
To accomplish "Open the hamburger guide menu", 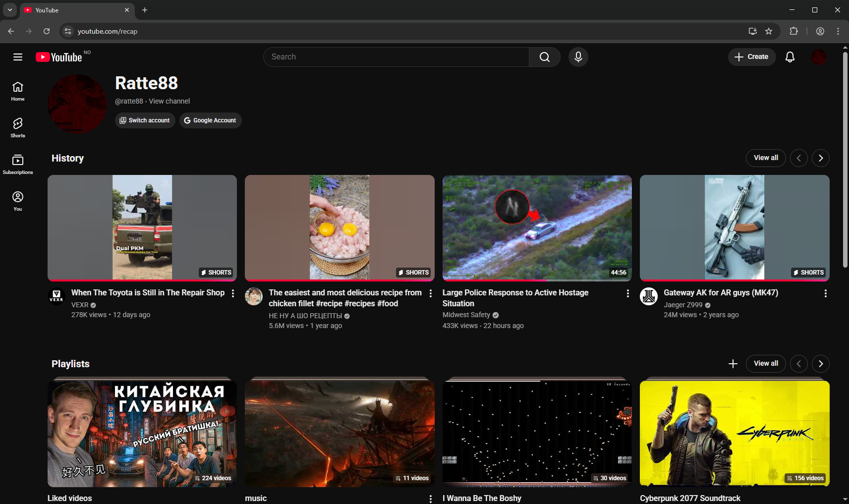I will (x=18, y=57).
